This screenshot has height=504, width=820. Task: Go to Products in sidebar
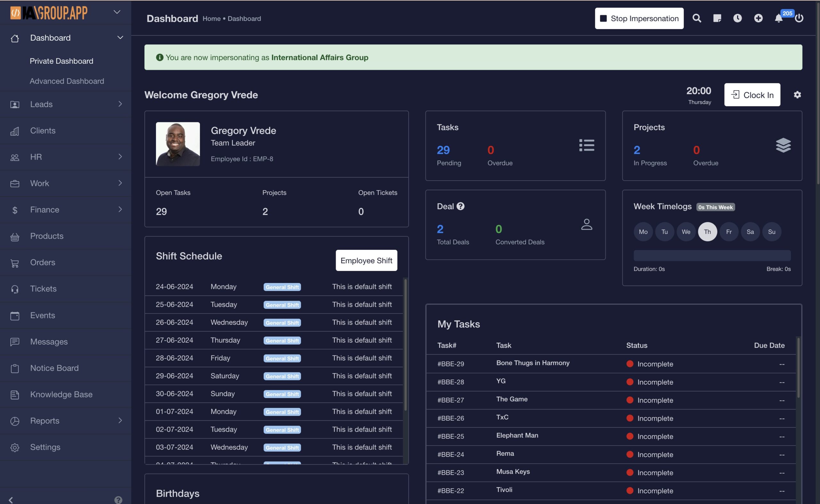(47, 236)
